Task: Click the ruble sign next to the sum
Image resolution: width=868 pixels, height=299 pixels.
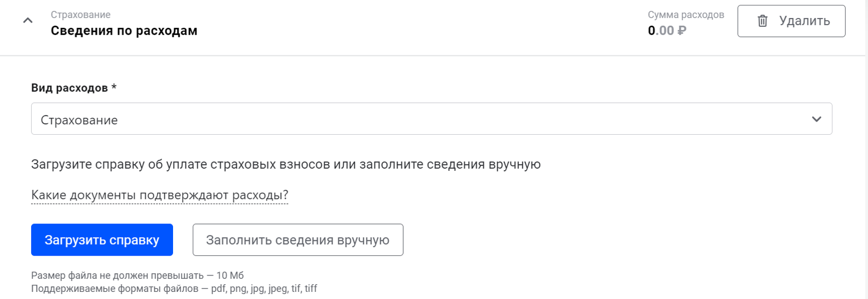Action: 682,31
